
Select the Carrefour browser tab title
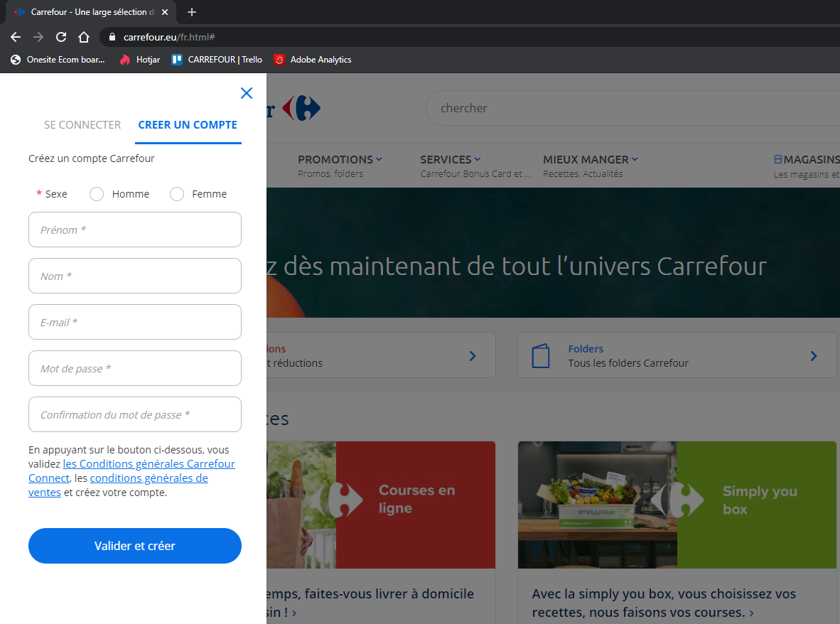tap(92, 12)
